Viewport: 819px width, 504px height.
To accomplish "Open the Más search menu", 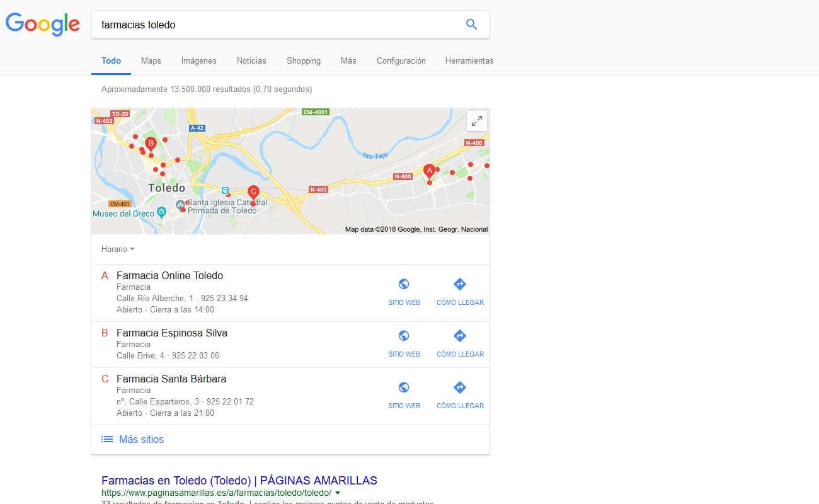I will point(348,61).
